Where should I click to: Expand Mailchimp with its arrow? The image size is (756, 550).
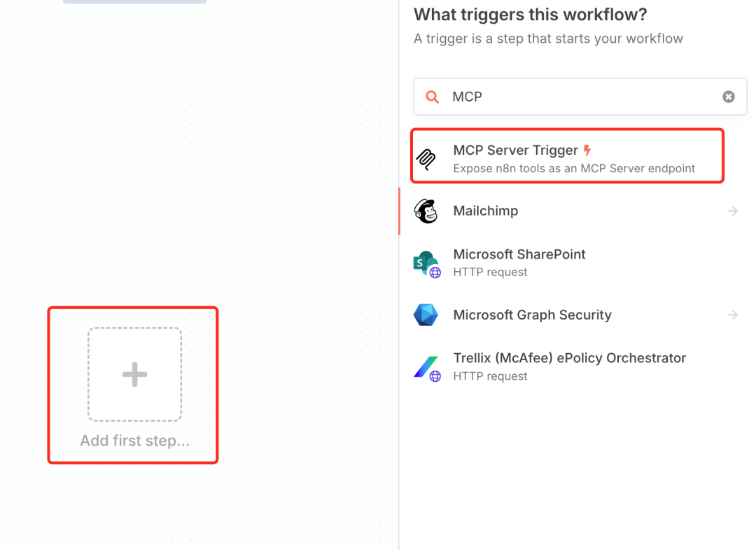coord(733,211)
